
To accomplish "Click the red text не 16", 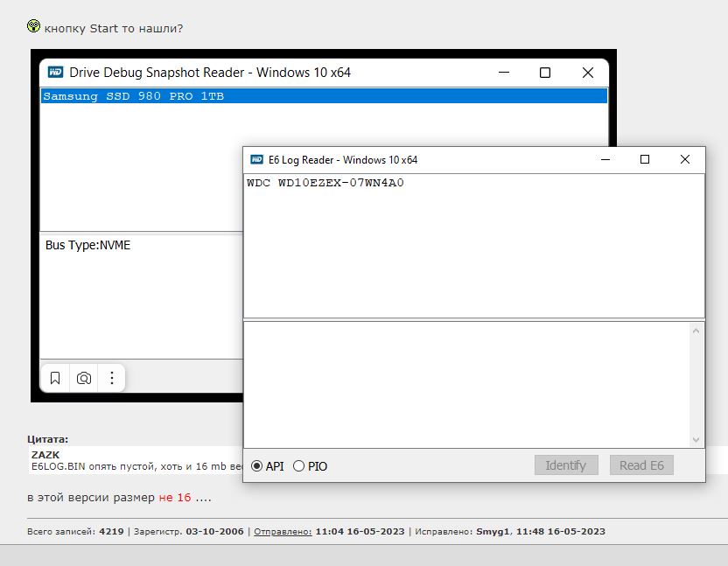I will pyautogui.click(x=175, y=497).
